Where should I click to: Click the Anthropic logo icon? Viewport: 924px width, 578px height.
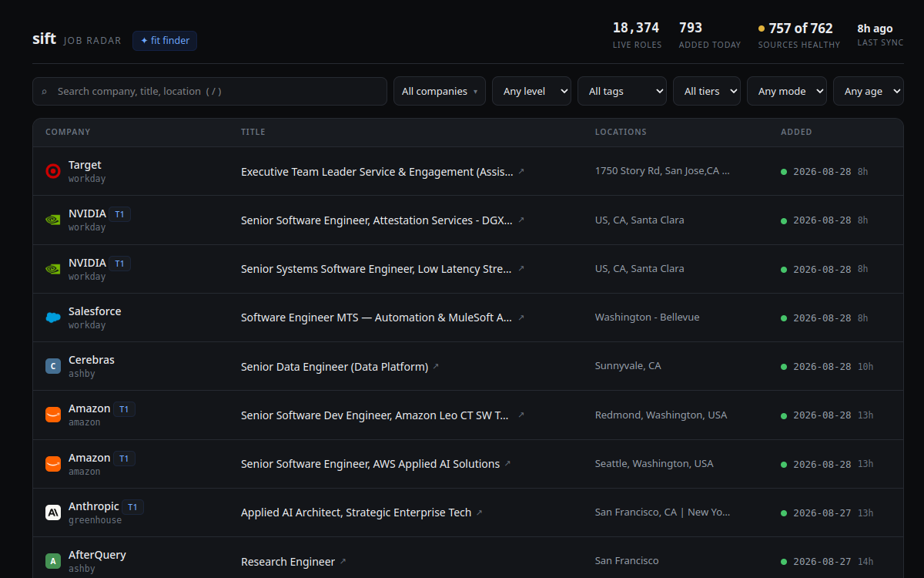[53, 512]
